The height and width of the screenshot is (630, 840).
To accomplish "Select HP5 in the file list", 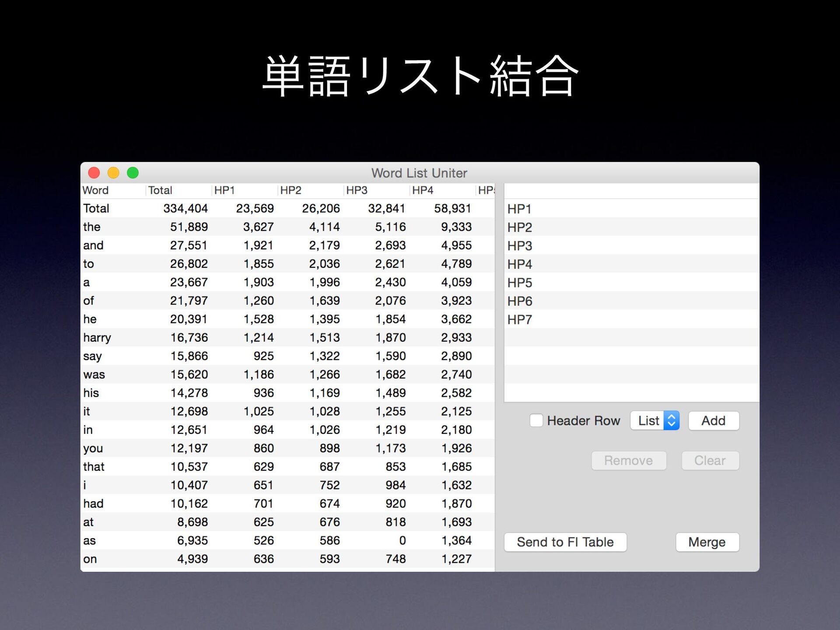I will (632, 283).
